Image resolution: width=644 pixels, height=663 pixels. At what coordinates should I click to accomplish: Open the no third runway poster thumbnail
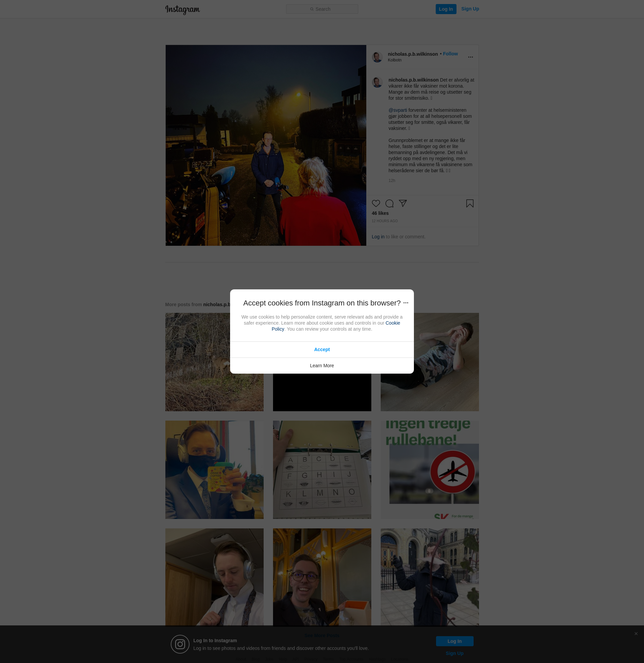429,470
